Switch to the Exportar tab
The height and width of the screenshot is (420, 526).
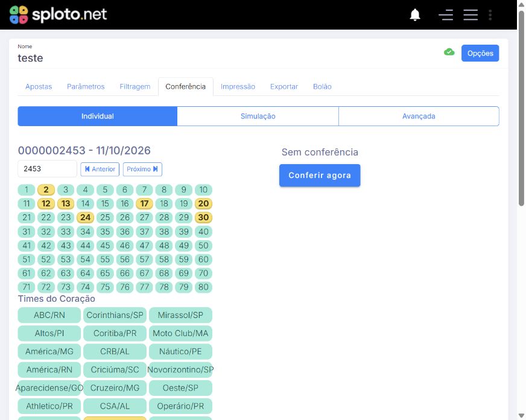pyautogui.click(x=284, y=86)
